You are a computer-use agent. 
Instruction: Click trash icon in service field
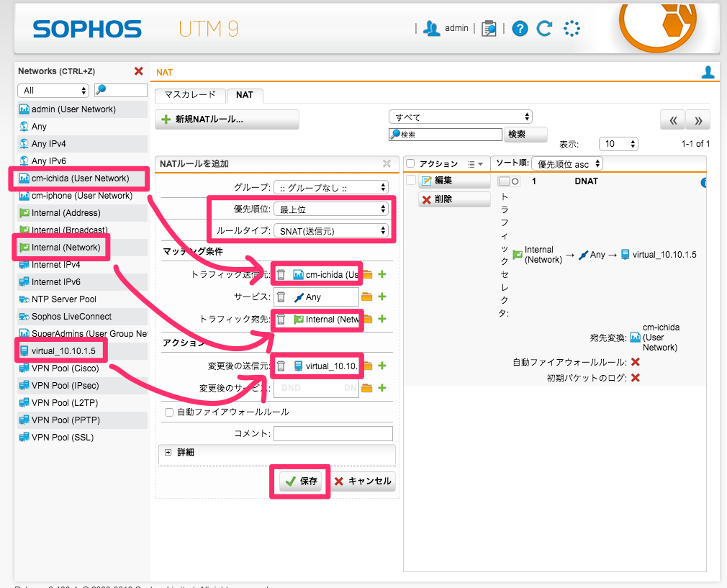coord(281,297)
